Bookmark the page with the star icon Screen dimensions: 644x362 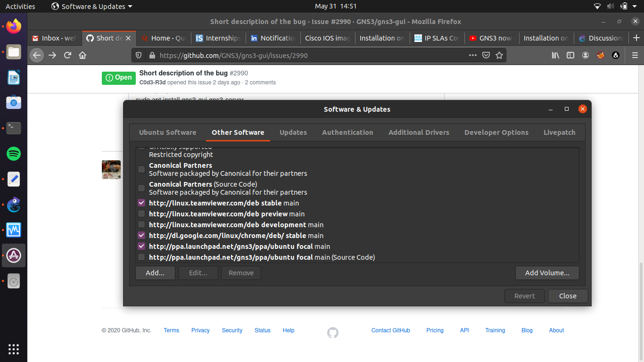(499, 55)
